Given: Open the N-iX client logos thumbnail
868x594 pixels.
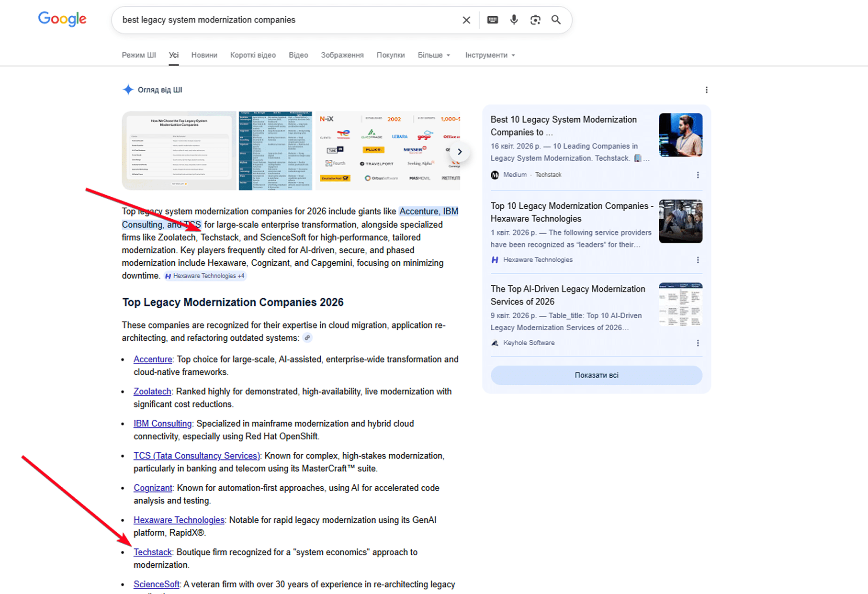Looking at the screenshot, I should (387, 151).
